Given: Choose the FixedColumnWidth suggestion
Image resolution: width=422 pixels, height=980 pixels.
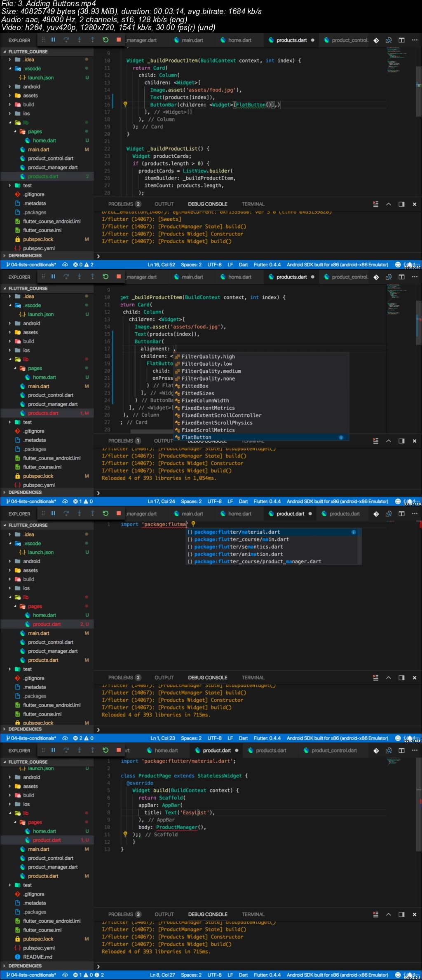Looking at the screenshot, I should (261, 401).
